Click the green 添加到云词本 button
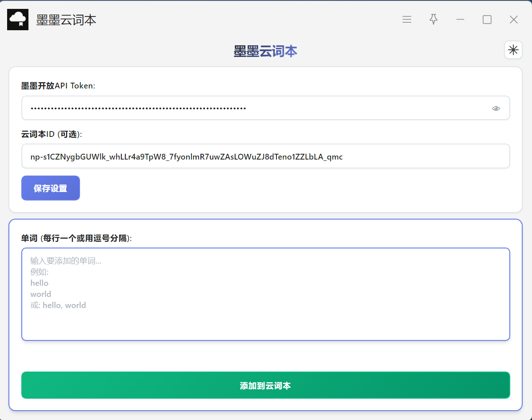532x420 pixels. pyautogui.click(x=265, y=385)
